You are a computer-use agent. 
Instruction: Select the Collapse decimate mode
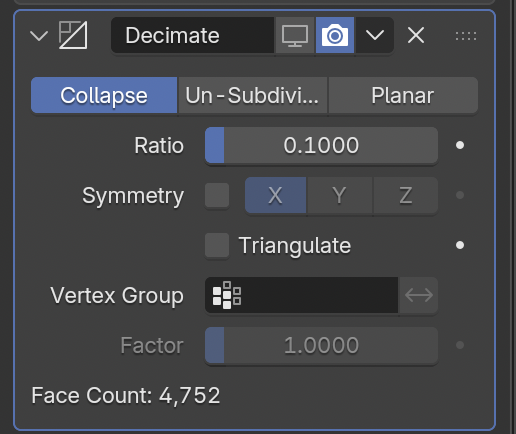pos(104,95)
